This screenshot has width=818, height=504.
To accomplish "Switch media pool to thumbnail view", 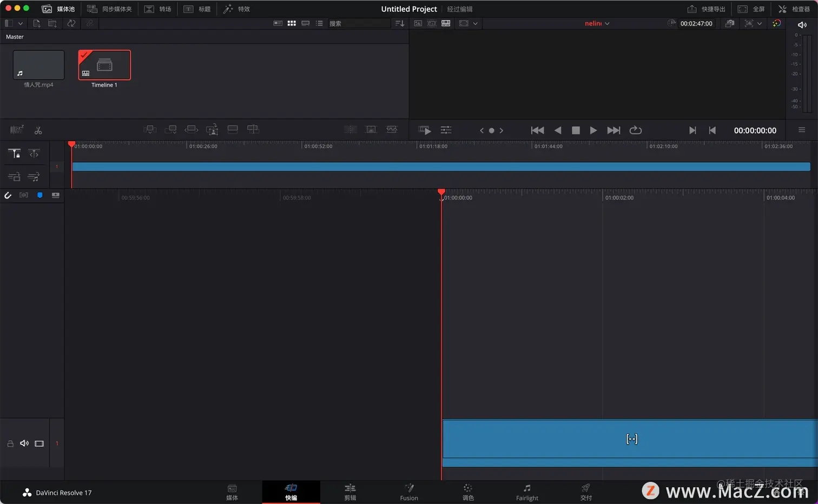I will (292, 23).
